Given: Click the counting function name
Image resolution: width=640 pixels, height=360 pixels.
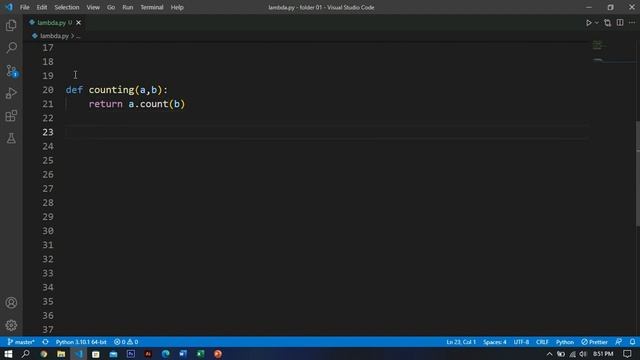Looking at the screenshot, I should tap(111, 90).
